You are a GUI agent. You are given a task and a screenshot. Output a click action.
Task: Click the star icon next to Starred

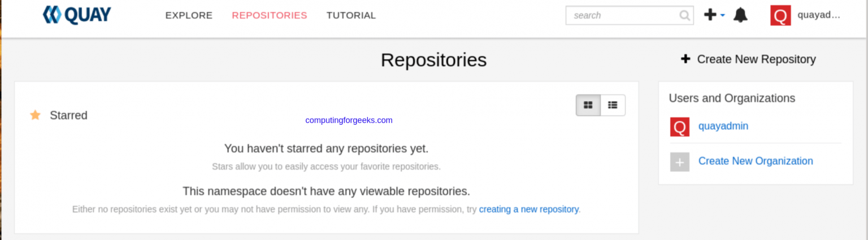coord(35,115)
